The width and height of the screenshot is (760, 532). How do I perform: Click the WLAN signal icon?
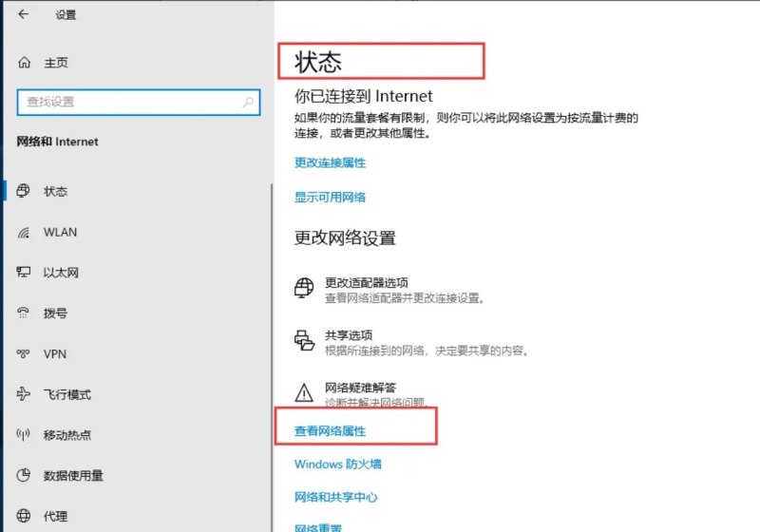23,233
